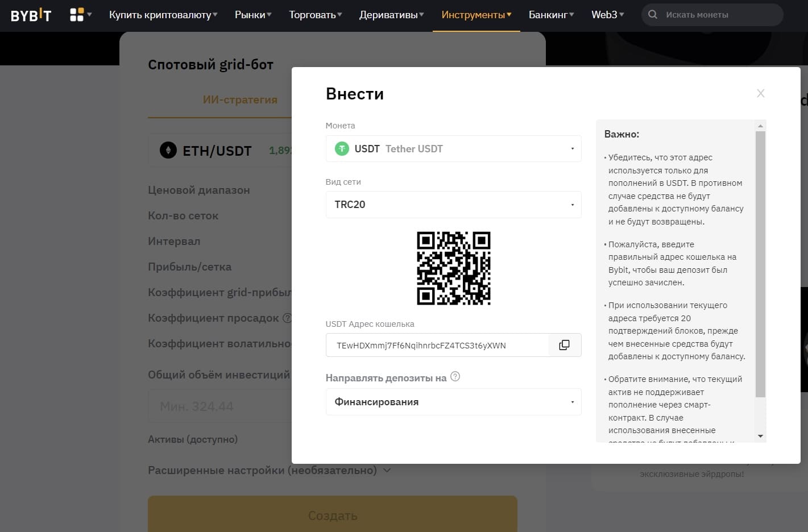This screenshot has width=808, height=532.
Task: Open the Инструменты menu
Action: (476, 15)
